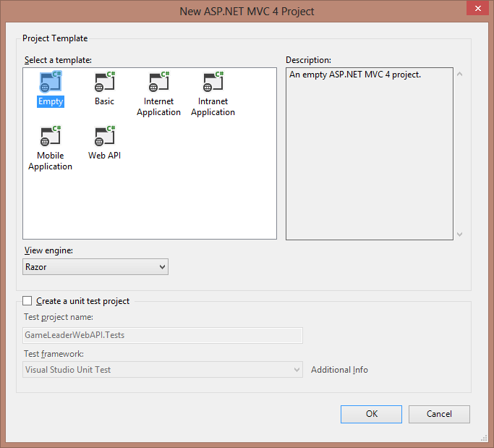Click the OK button
Viewport: 494px width, 448px height.
(x=371, y=414)
